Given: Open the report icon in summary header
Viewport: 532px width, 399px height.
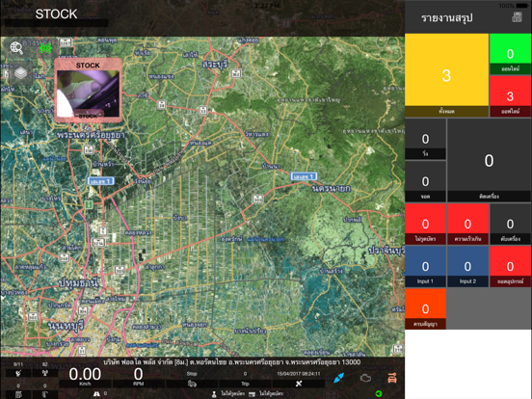Looking at the screenshot, I should coord(517,17).
